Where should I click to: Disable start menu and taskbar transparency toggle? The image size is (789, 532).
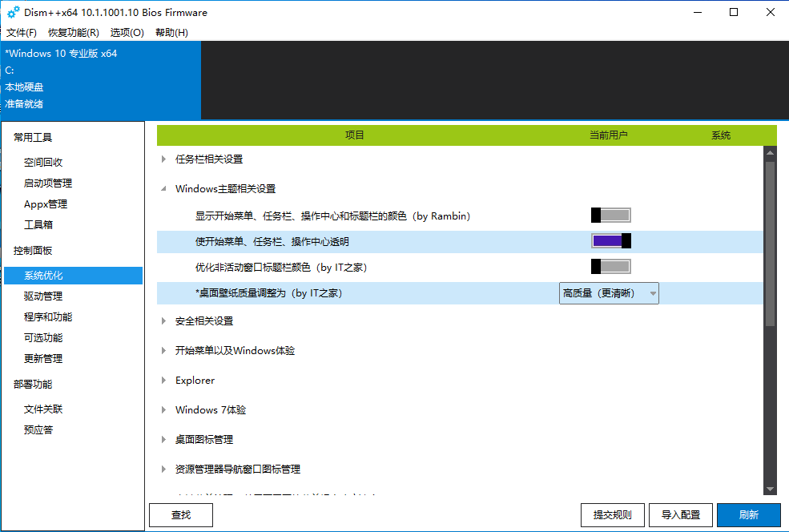[x=611, y=241]
